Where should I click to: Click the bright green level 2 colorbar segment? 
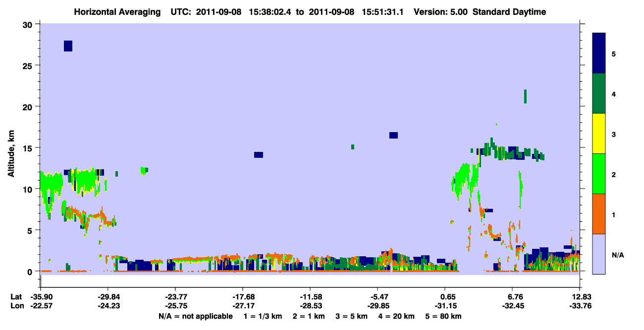click(x=599, y=174)
